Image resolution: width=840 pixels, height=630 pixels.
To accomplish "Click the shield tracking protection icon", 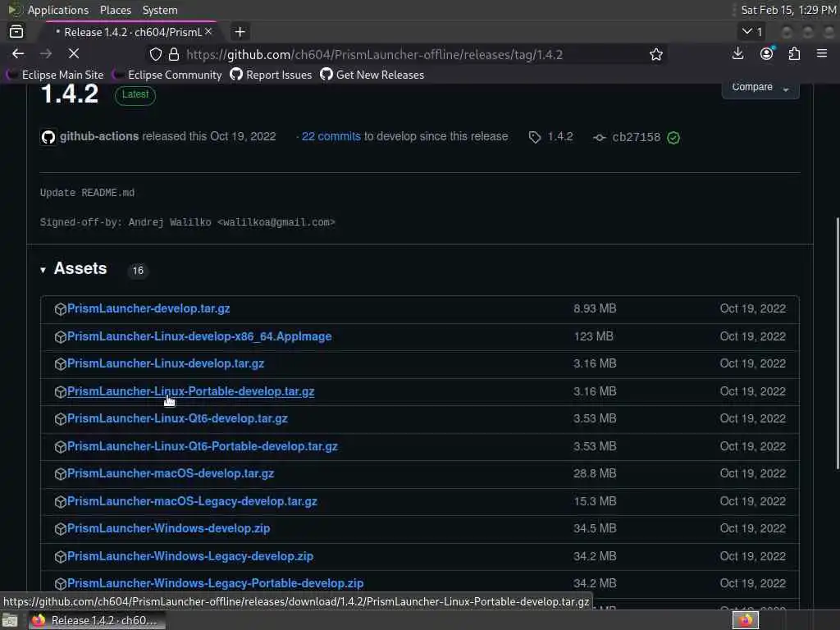I will tap(155, 54).
